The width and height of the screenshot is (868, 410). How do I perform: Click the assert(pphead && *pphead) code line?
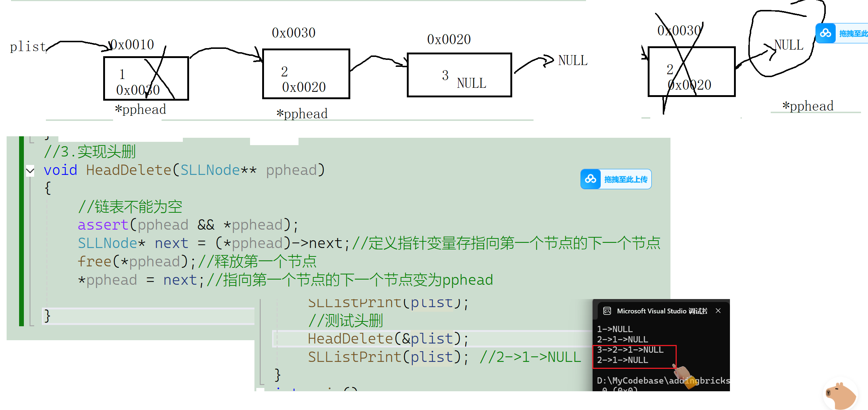(x=188, y=225)
